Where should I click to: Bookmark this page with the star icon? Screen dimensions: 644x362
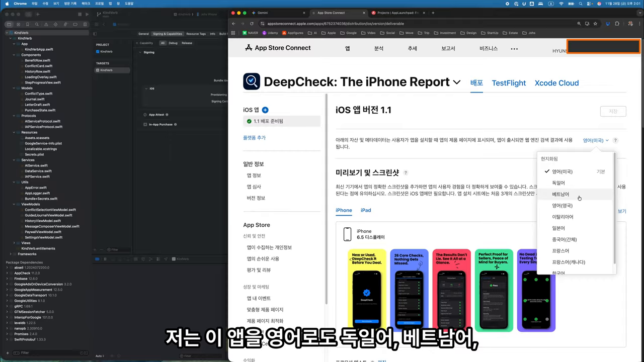(x=596, y=24)
